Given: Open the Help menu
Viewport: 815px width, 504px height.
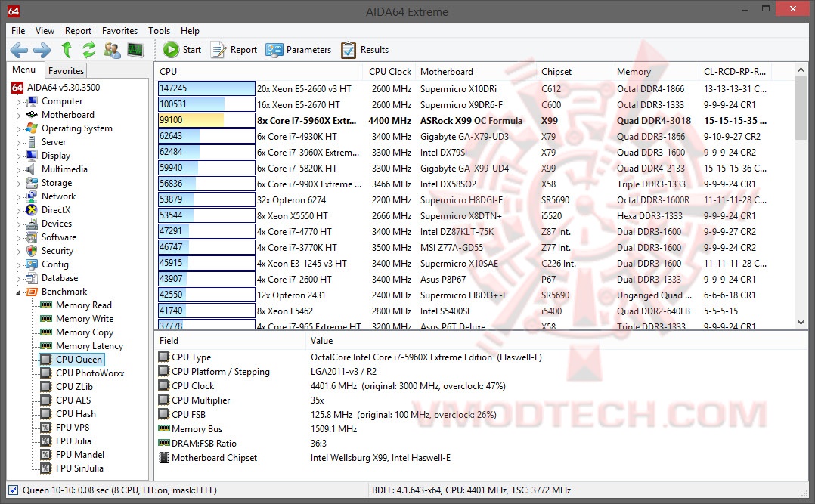Looking at the screenshot, I should pyautogui.click(x=190, y=31).
